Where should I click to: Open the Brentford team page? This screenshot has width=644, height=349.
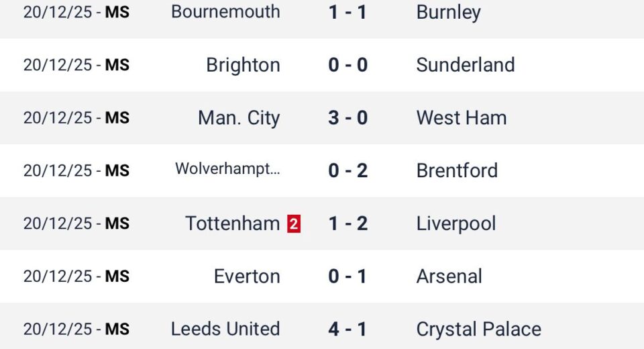click(x=457, y=170)
